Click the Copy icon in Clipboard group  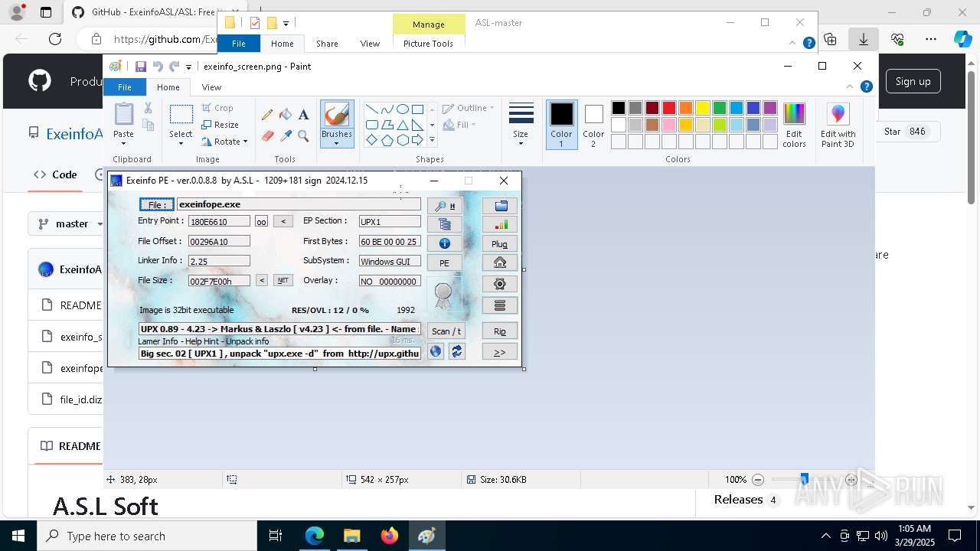point(148,125)
